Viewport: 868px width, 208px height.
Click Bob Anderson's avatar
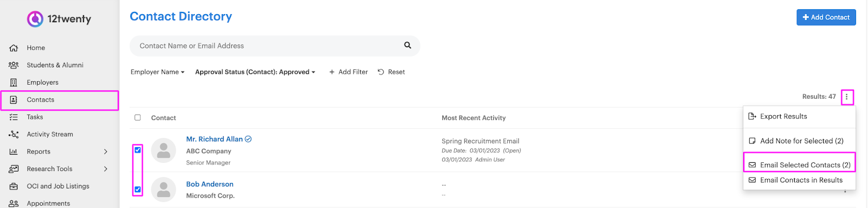163,190
